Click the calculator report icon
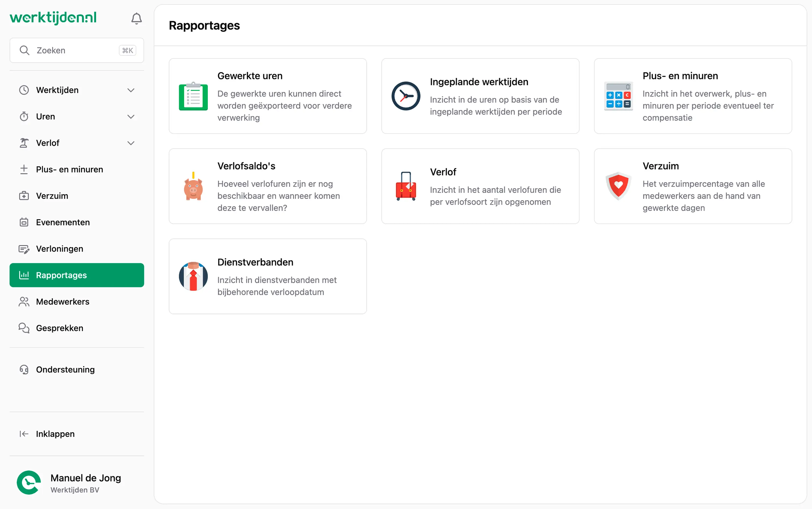 [618, 96]
